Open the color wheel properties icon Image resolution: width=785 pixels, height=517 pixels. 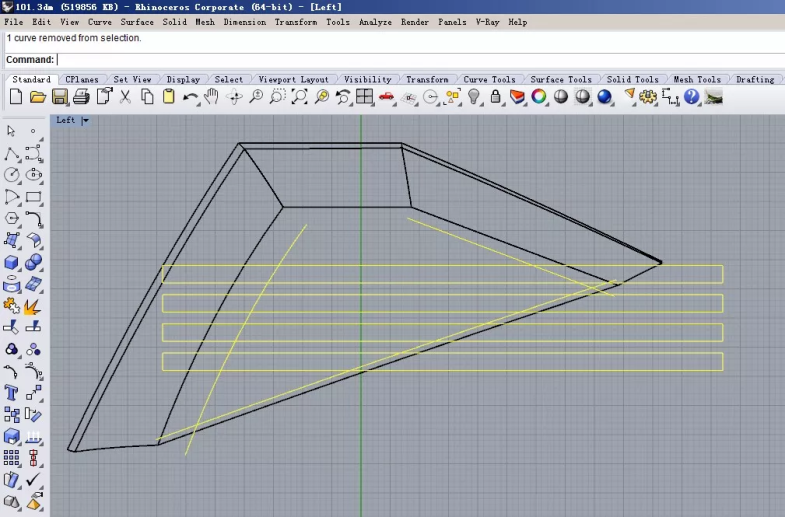[539, 97]
